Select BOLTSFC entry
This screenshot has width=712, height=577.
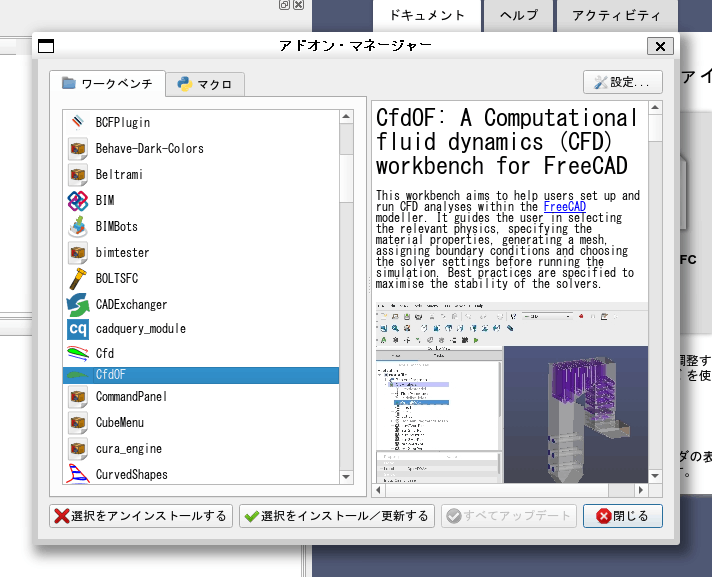click(201, 278)
